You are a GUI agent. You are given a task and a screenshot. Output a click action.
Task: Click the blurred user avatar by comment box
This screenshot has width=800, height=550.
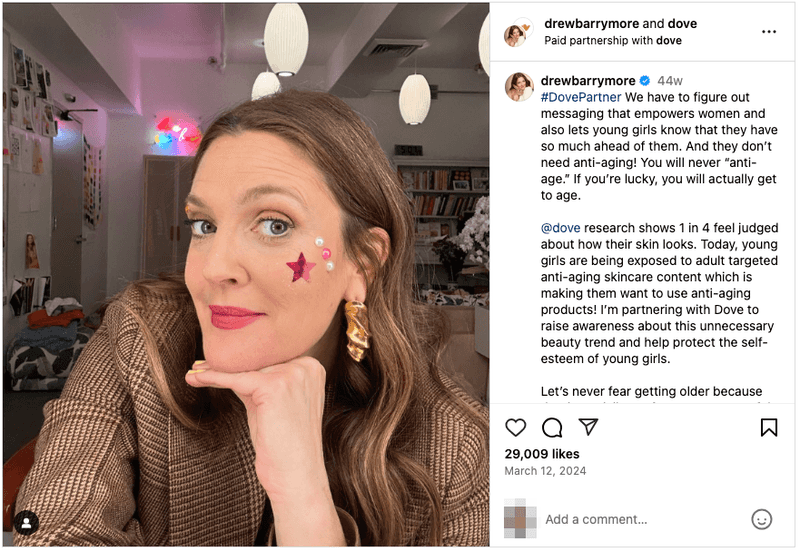coord(519,518)
